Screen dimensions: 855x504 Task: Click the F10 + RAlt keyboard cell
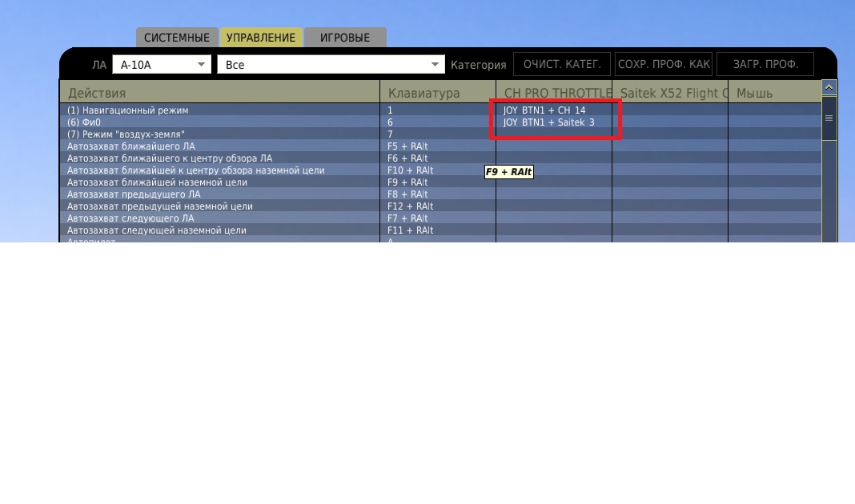click(x=438, y=170)
